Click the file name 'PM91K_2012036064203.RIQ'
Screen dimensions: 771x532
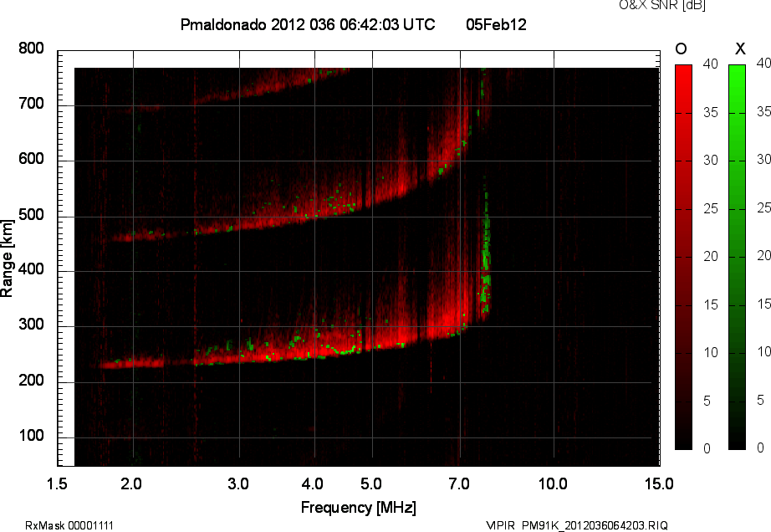(x=595, y=525)
